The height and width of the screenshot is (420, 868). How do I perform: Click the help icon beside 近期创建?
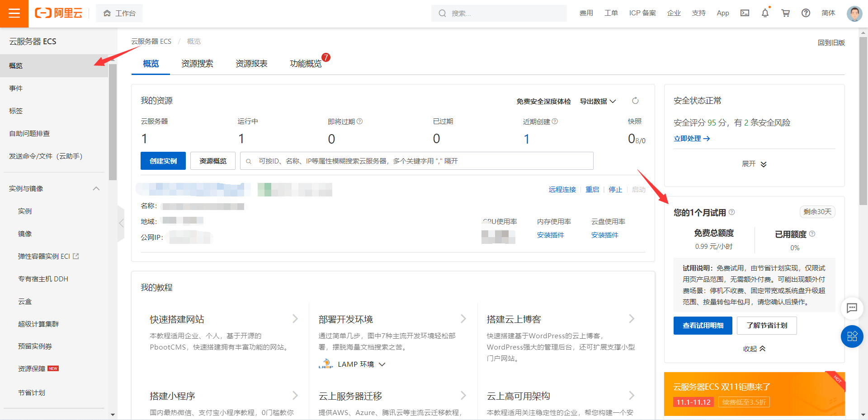(x=555, y=121)
